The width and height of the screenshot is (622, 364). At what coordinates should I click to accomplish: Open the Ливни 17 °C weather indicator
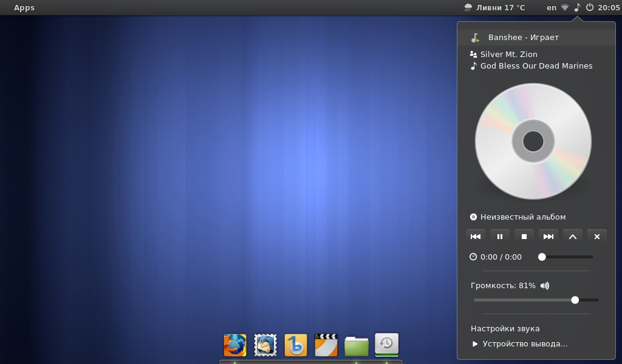click(x=494, y=7)
